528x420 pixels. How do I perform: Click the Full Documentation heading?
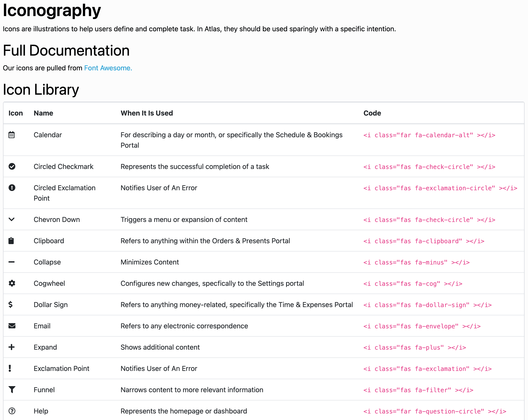coord(66,51)
